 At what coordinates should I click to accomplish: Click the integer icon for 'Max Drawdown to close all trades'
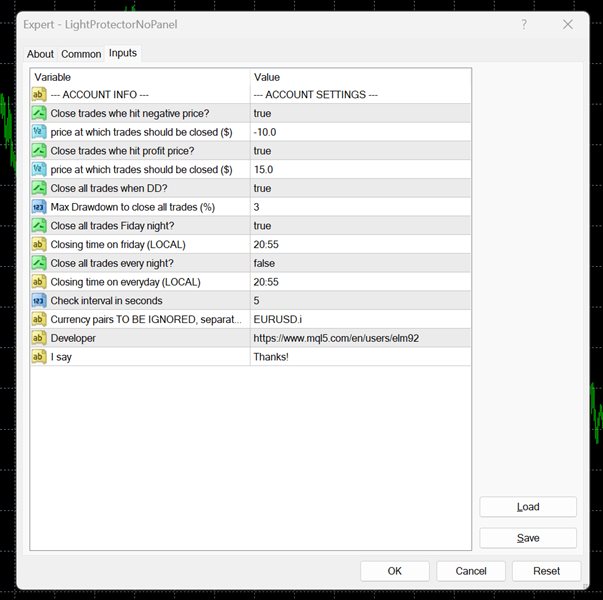click(39, 207)
